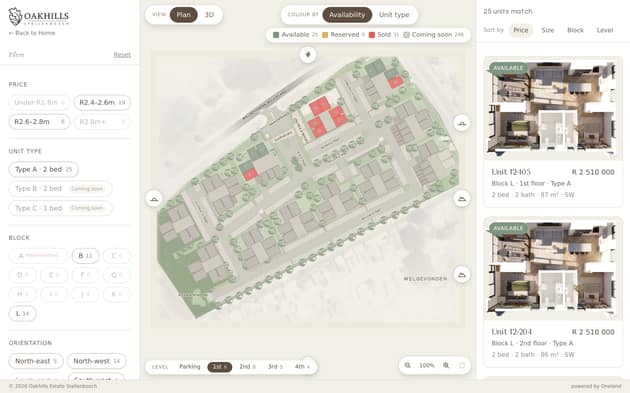
Task: Click the 'powered by' footer link
Action: tap(596, 386)
